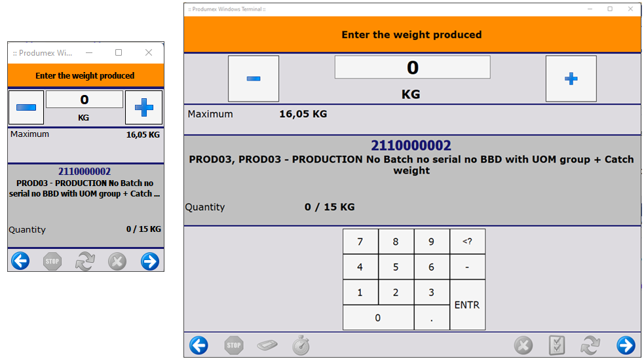Tap digit 7 on the numeric keypad
Screen dimensions: 644x359
pyautogui.click(x=360, y=242)
